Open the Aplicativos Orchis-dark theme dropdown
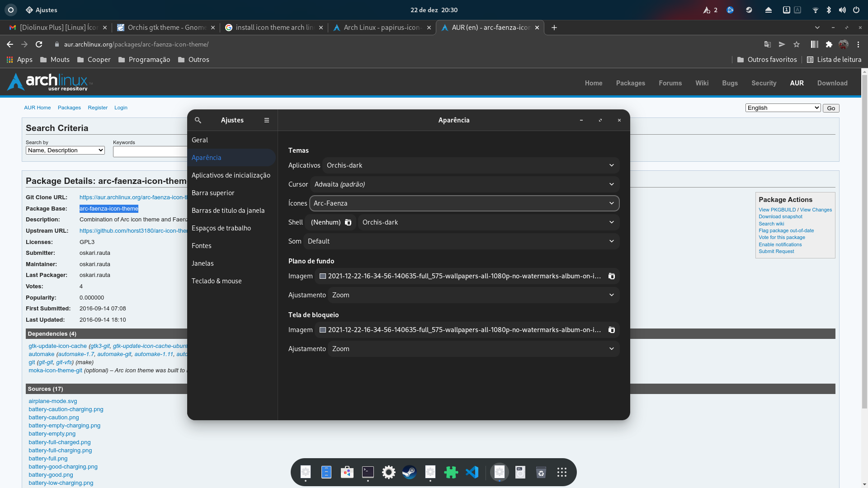Image resolution: width=868 pixels, height=488 pixels. [x=471, y=165]
